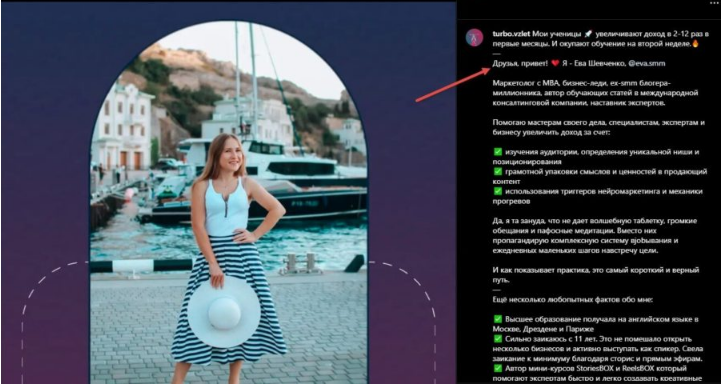Image resolution: width=724 pixels, height=384 pixels.
Task: Click the post photo of the woman
Action: (229, 203)
